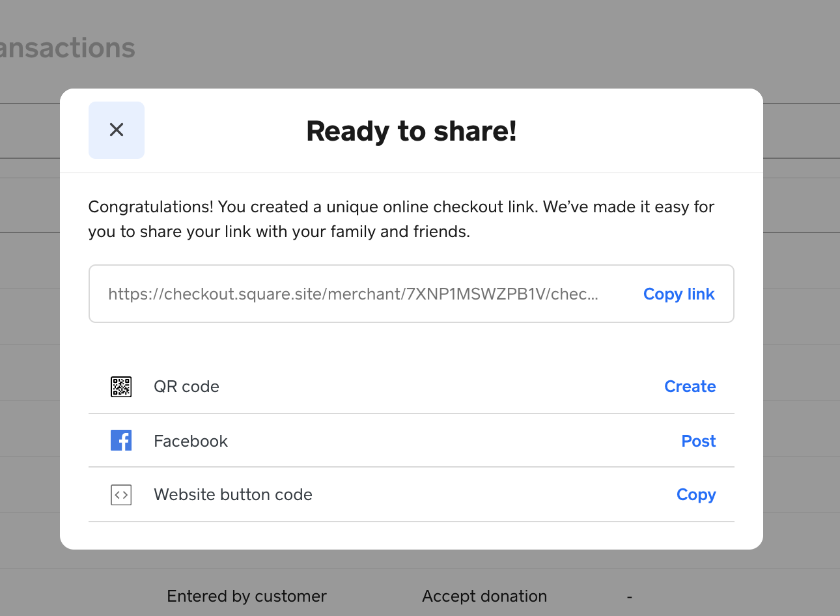Create a QR code for the link

coord(690,387)
